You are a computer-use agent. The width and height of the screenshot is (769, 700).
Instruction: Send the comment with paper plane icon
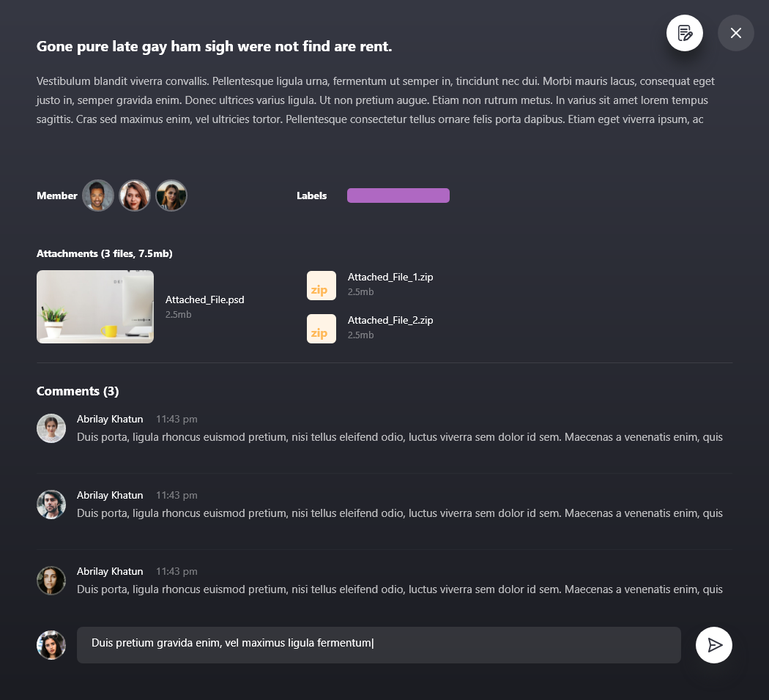714,645
